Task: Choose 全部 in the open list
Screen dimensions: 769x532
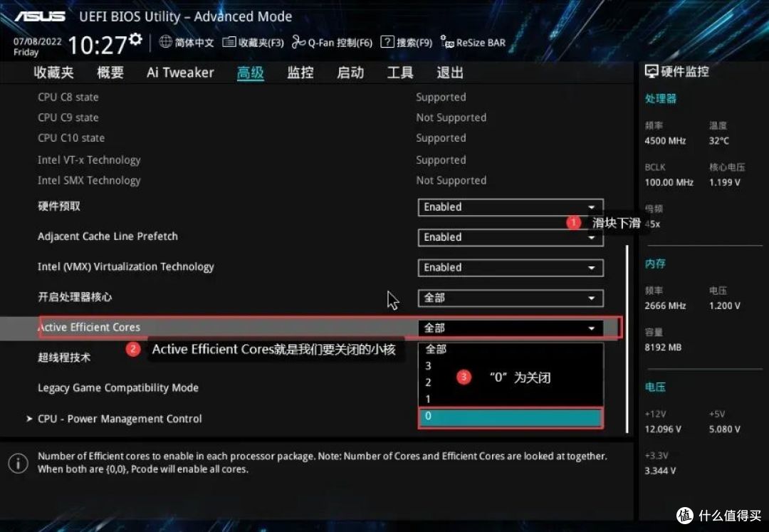Action: 511,349
